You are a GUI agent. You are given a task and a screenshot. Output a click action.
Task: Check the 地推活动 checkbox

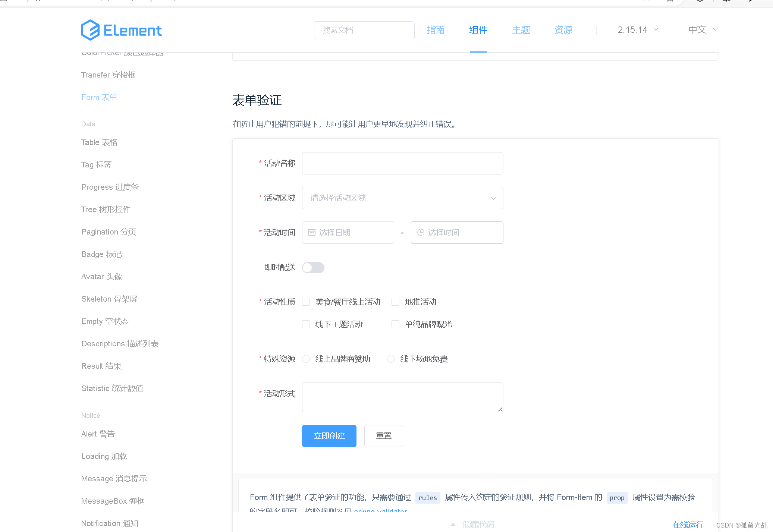(x=396, y=302)
